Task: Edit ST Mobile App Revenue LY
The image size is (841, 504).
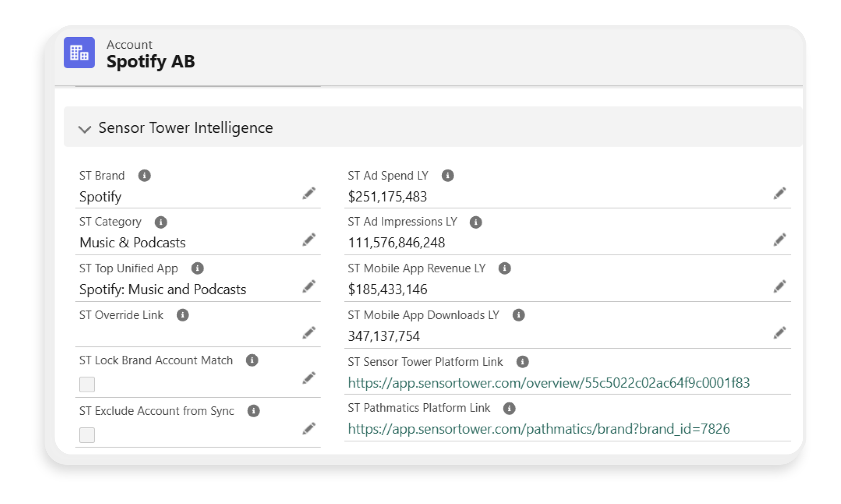Action: point(779,287)
